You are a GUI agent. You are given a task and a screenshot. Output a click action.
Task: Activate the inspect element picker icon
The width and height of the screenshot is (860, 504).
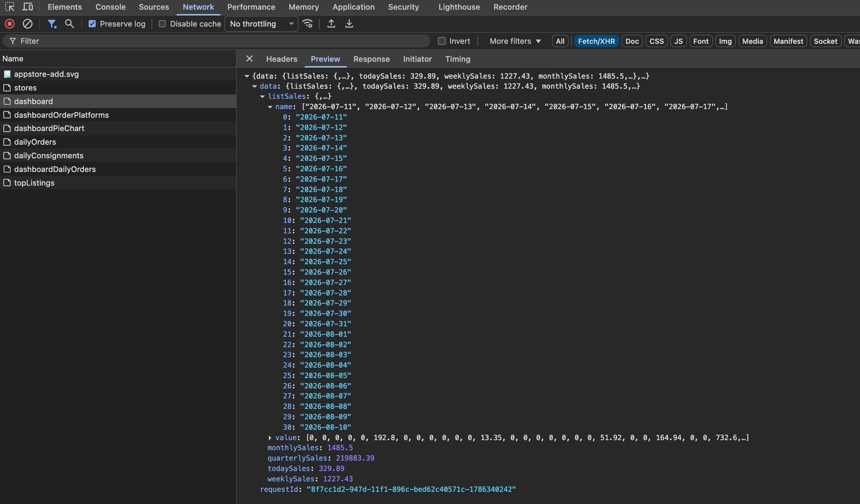tap(10, 7)
